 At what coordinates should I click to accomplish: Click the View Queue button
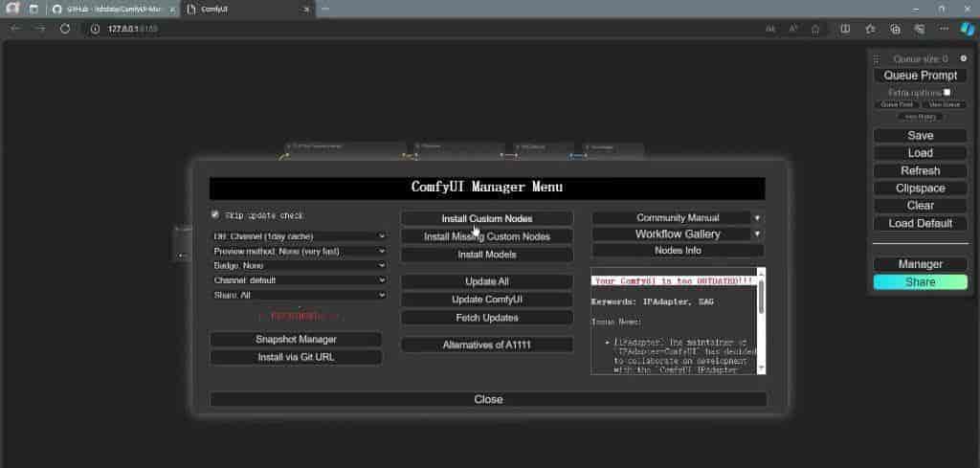tap(944, 105)
